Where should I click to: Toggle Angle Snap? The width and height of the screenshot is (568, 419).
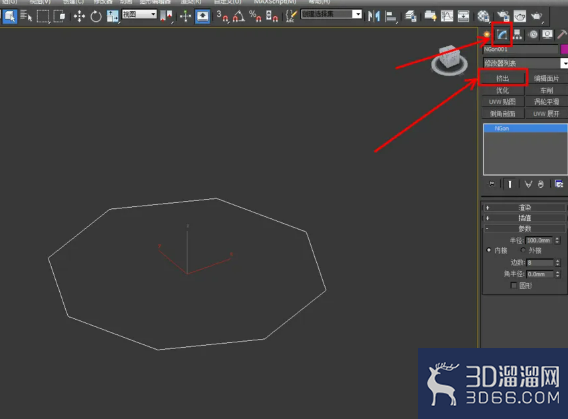pyautogui.click(x=238, y=16)
